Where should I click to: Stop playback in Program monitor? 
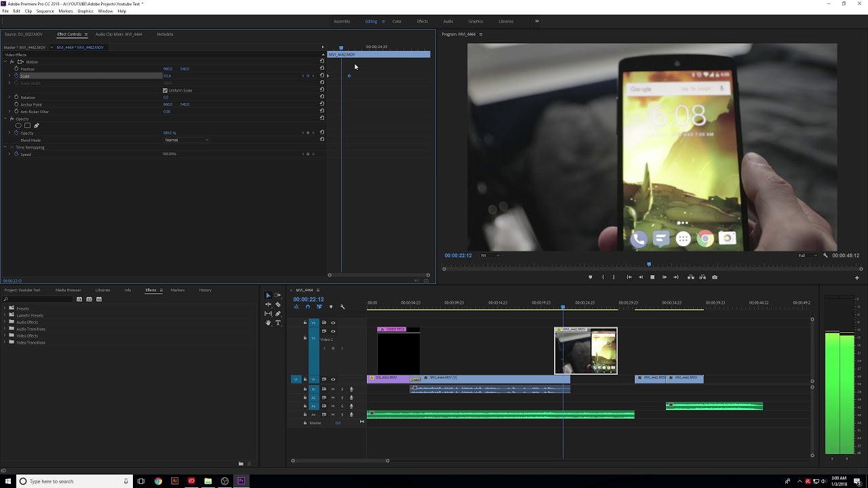click(652, 277)
